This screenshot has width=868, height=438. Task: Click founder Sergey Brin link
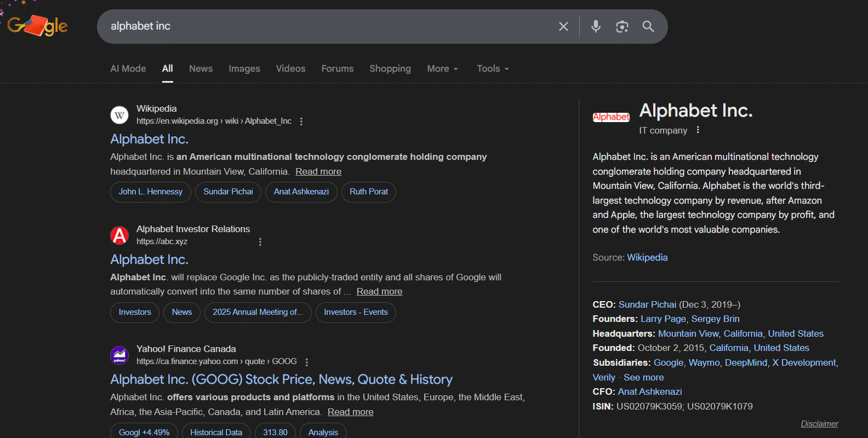point(716,319)
